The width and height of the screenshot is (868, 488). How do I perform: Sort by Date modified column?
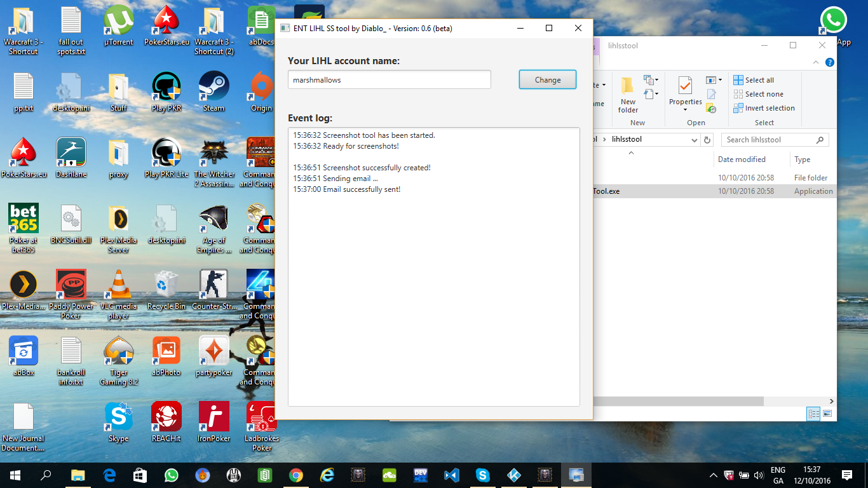742,159
